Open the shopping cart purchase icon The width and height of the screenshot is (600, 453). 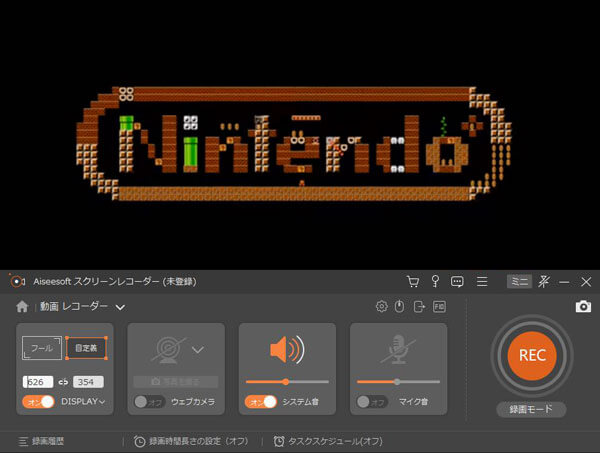(x=412, y=282)
